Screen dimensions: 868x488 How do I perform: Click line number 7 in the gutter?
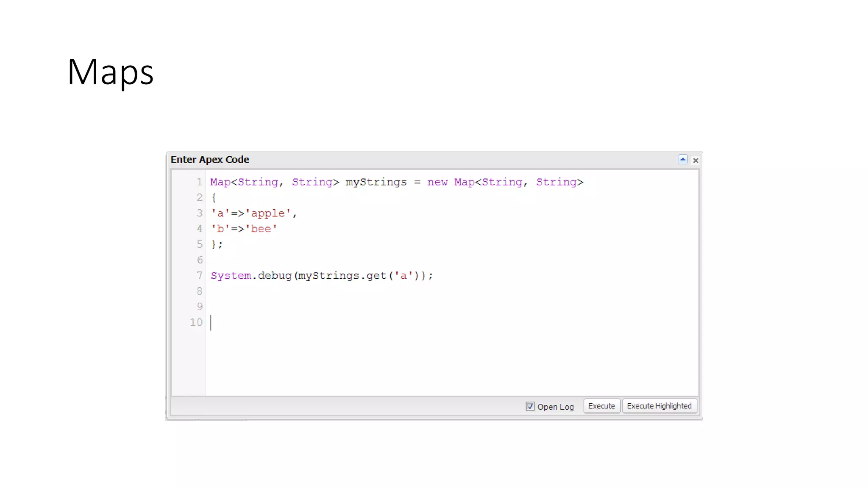point(199,276)
